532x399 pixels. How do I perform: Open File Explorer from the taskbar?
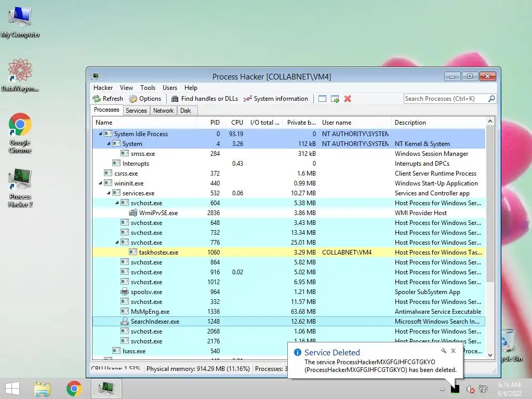[42, 389]
